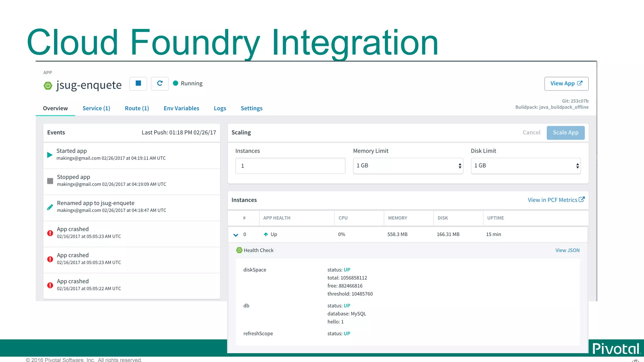This screenshot has height=362, width=644.
Task: Click the pencil icon on Renamed app event
Action: point(50,207)
